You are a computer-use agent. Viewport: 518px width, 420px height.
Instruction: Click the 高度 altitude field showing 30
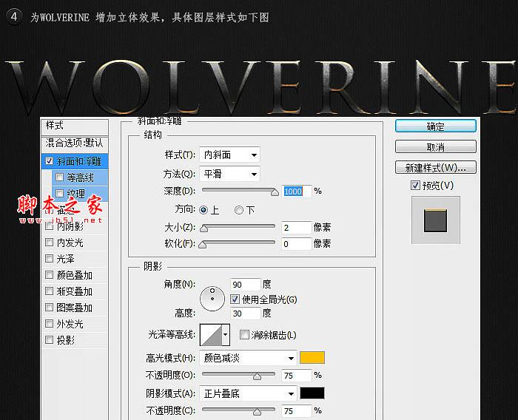pos(246,314)
